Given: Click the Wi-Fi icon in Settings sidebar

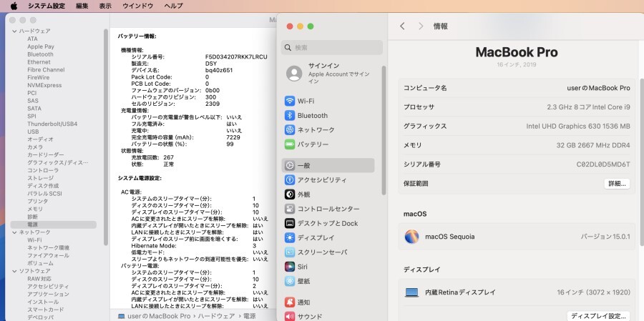Looking at the screenshot, I should 290,101.
